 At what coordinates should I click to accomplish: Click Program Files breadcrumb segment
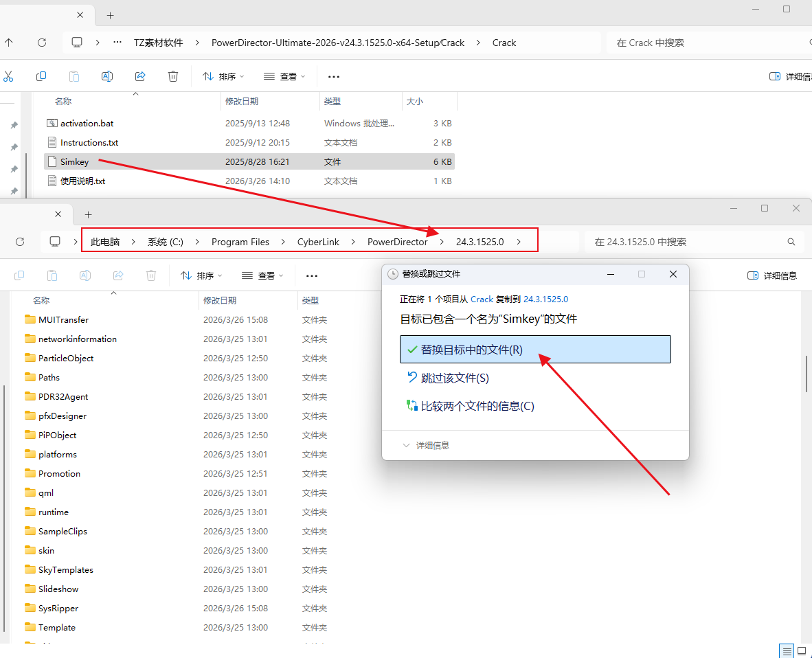pyautogui.click(x=240, y=242)
